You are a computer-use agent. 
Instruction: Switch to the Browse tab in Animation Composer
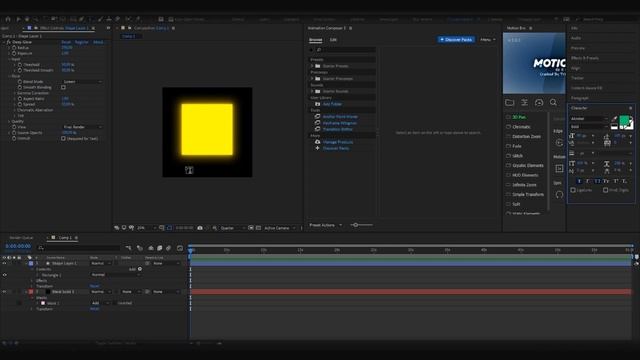pos(316,40)
